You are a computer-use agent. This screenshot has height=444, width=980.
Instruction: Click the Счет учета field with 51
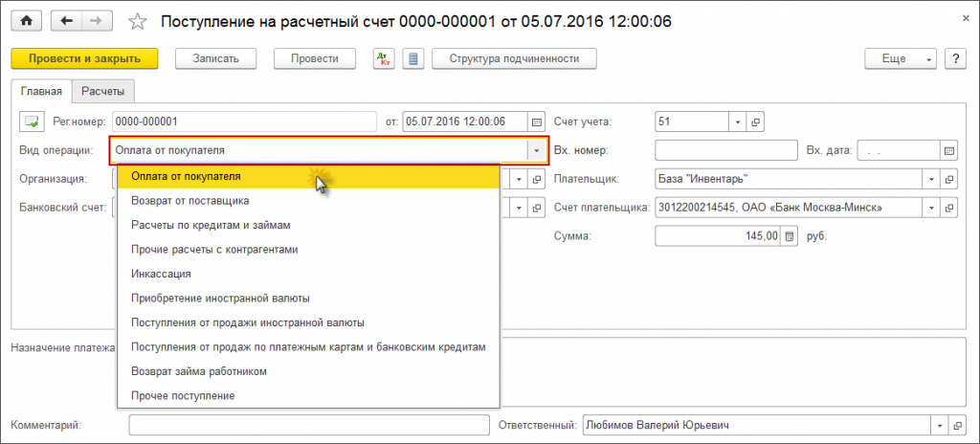pyautogui.click(x=692, y=122)
